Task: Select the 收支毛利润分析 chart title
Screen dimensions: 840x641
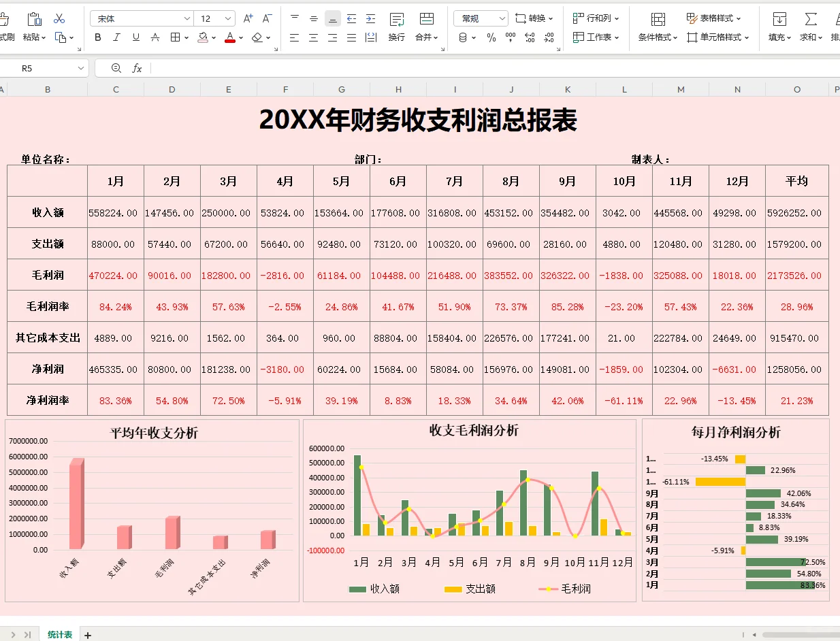Action: (x=473, y=430)
